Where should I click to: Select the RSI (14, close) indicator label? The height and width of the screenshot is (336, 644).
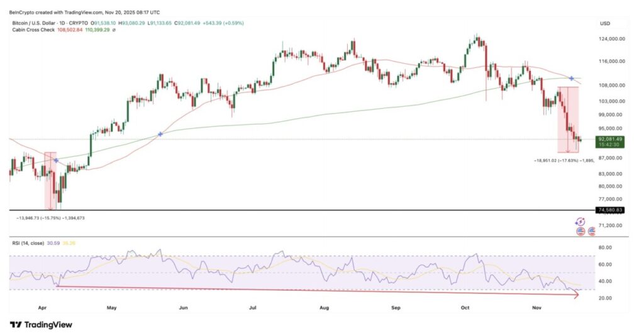[x=28, y=244]
